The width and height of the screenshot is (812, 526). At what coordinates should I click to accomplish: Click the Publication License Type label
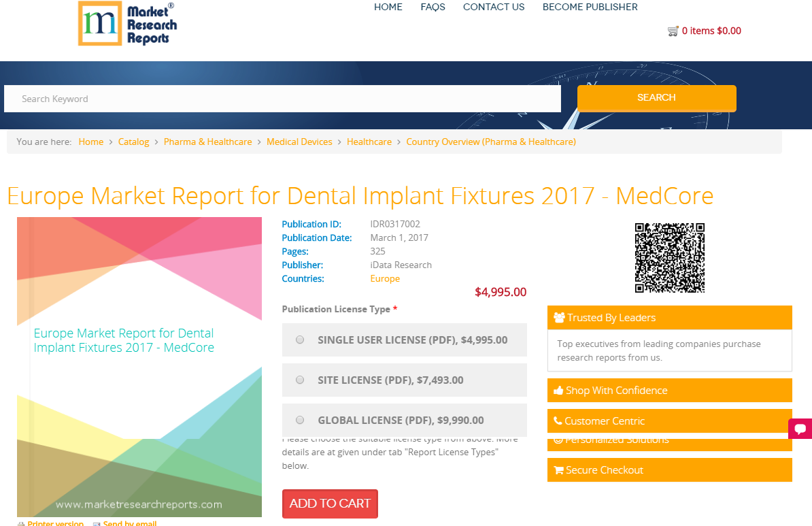[x=336, y=310]
